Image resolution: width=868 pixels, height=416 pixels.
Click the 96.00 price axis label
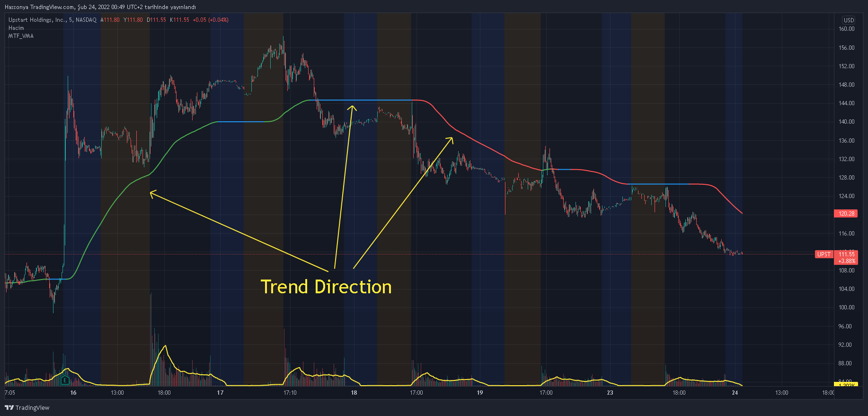point(845,326)
